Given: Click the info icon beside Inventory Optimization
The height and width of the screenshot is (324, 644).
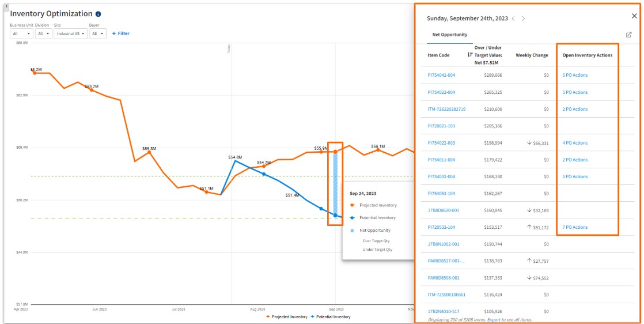Looking at the screenshot, I should (98, 14).
